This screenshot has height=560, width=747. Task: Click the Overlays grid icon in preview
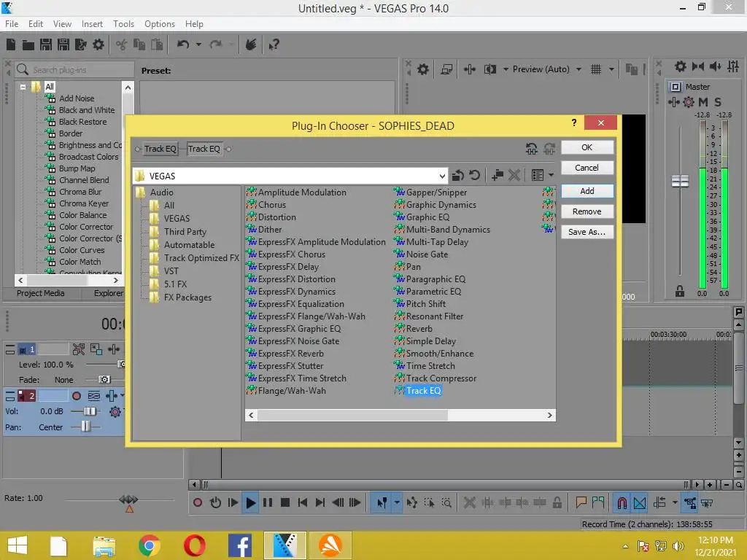pyautogui.click(x=596, y=69)
